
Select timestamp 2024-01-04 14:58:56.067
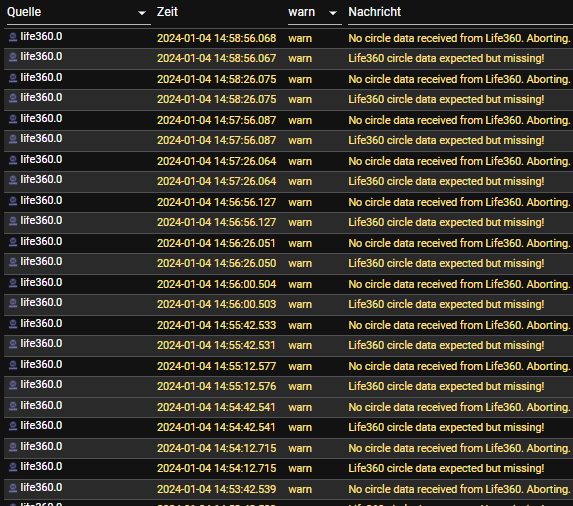click(216, 58)
